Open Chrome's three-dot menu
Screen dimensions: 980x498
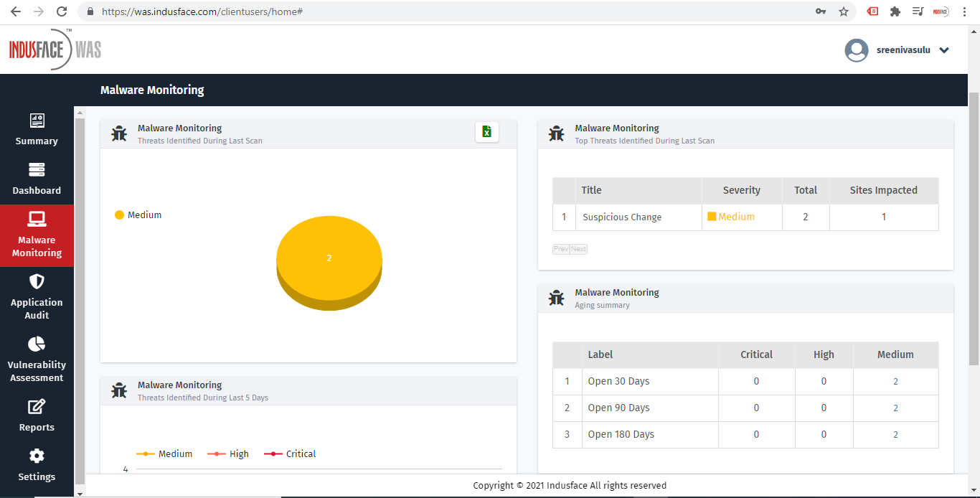click(965, 11)
